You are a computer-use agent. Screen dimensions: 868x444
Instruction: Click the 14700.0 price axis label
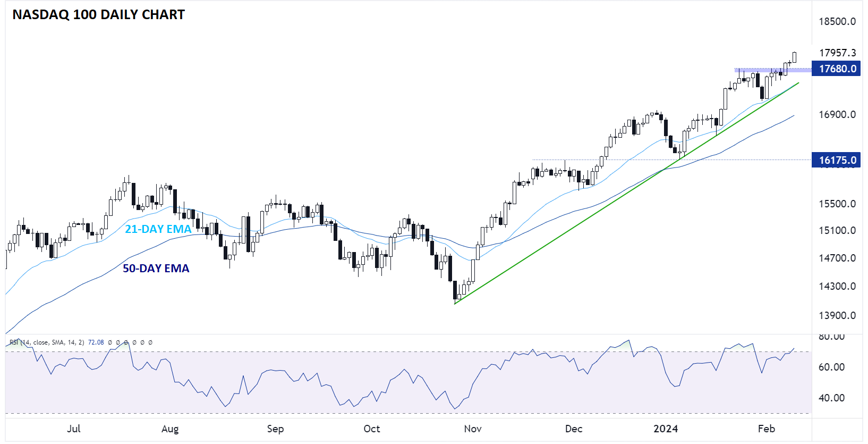point(837,258)
